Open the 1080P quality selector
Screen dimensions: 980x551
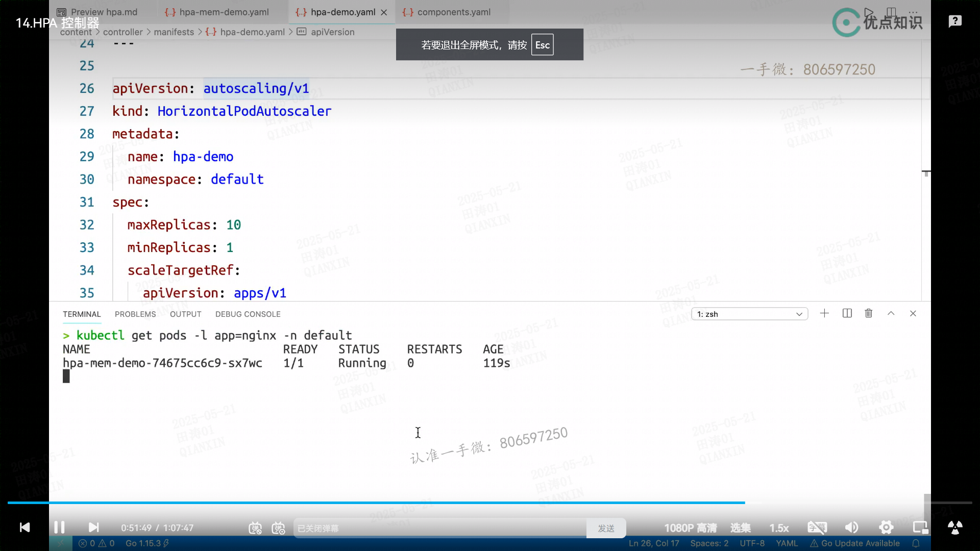coord(690,528)
